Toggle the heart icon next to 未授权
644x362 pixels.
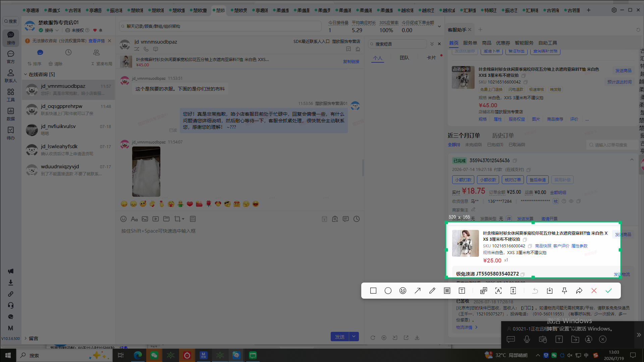(95, 31)
